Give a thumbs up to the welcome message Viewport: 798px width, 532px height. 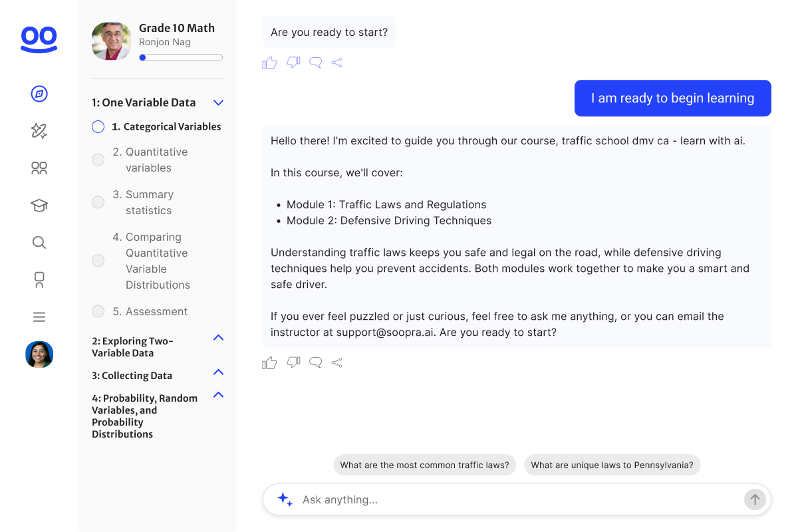point(269,362)
